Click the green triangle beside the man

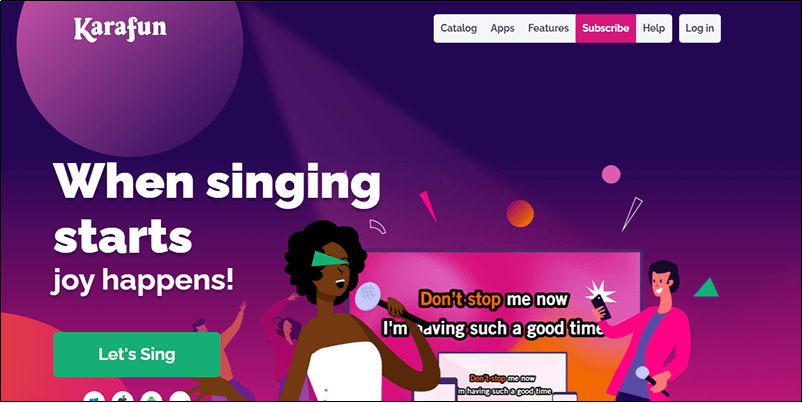(x=707, y=288)
